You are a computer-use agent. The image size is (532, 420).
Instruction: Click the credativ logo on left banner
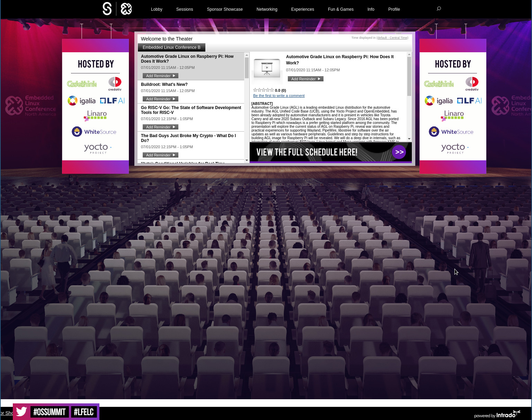[115, 84]
